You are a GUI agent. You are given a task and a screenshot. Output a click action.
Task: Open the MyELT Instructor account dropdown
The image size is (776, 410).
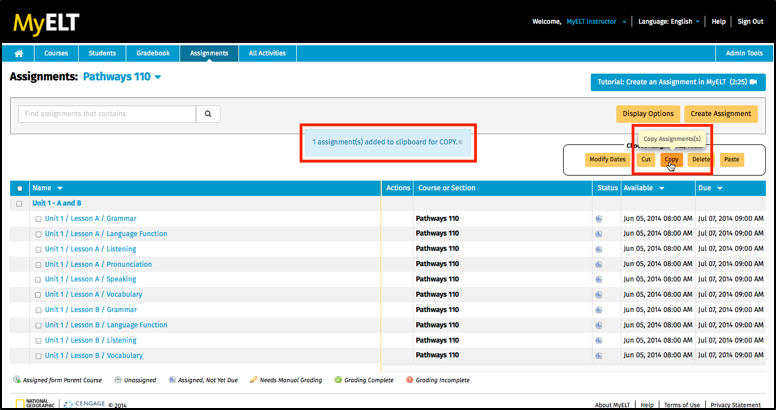(596, 22)
